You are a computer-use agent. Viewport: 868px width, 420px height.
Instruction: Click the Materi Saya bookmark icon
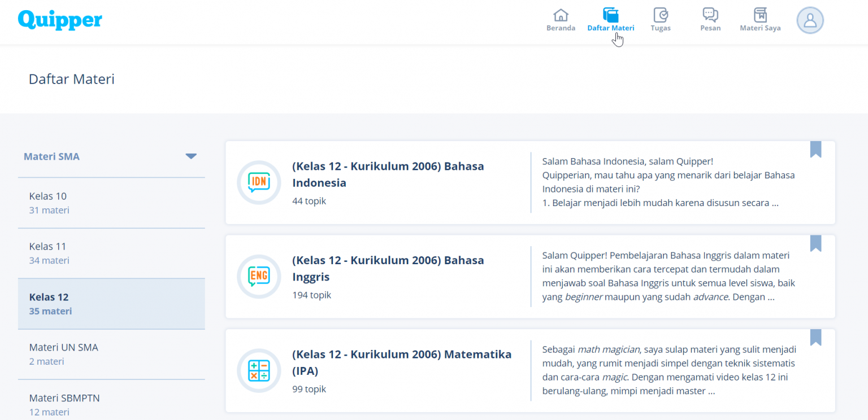click(x=759, y=15)
